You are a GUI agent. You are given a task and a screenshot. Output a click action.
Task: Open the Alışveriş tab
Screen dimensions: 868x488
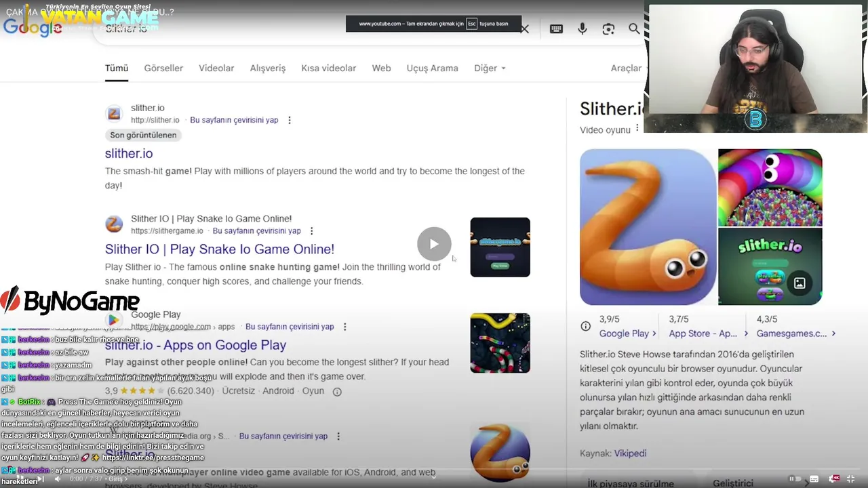point(268,68)
